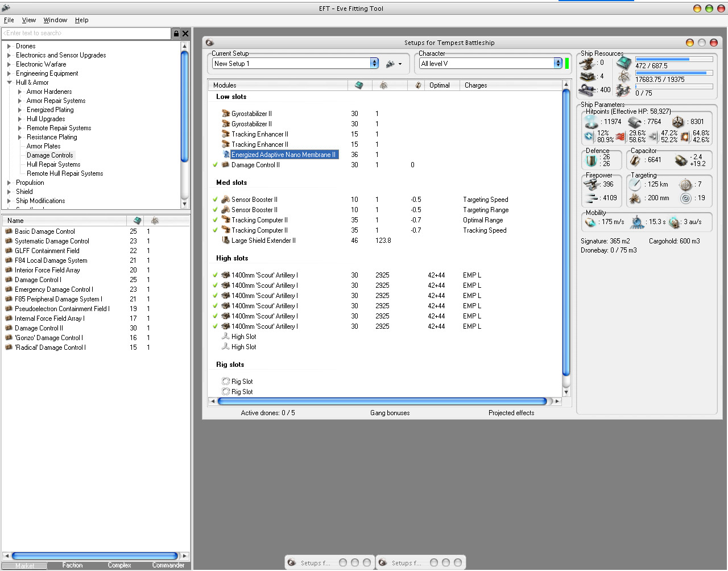Click the ship icon beside Current Setup
Viewport: 728px width, 571px height.
(x=390, y=64)
